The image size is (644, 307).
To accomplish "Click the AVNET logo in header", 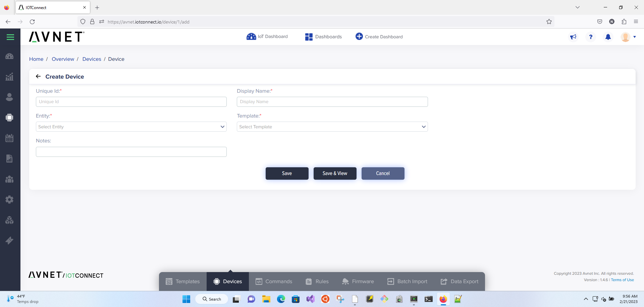I will click(57, 37).
